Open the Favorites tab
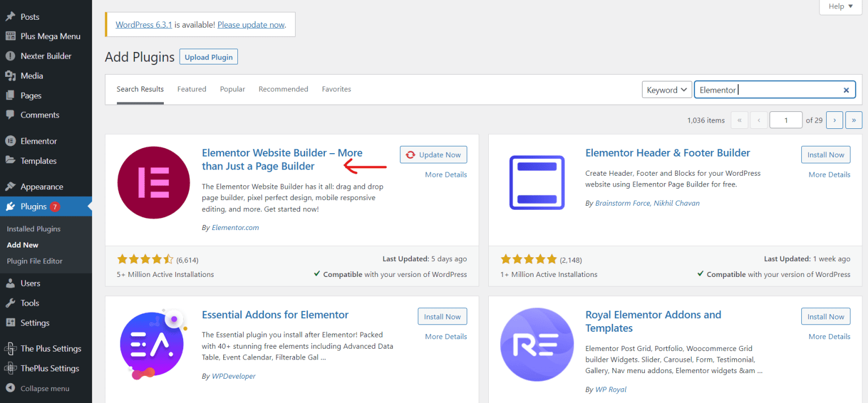 tap(336, 89)
